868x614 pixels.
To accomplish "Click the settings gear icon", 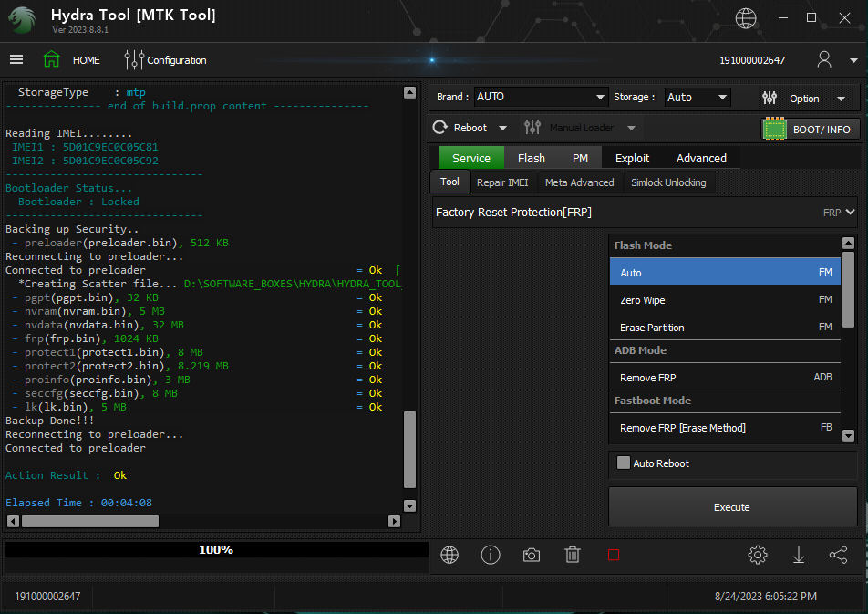I will (758, 555).
